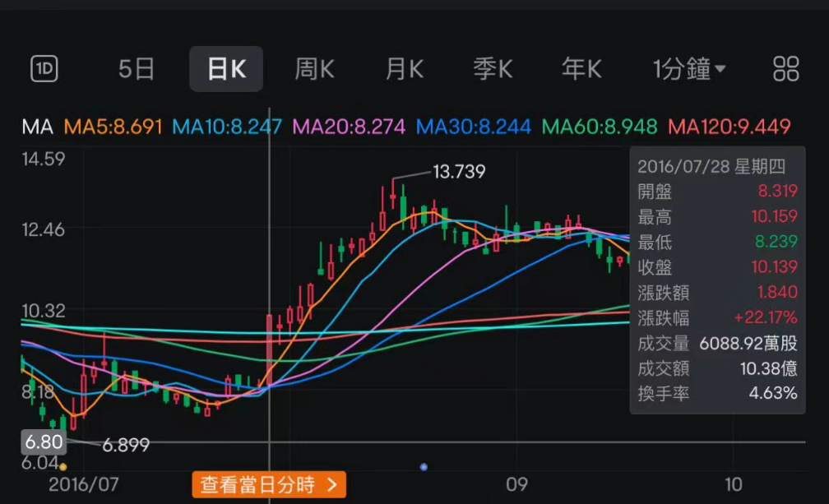Select the MA5:8.691 indicator value
The height and width of the screenshot is (504, 829).
[x=113, y=127]
